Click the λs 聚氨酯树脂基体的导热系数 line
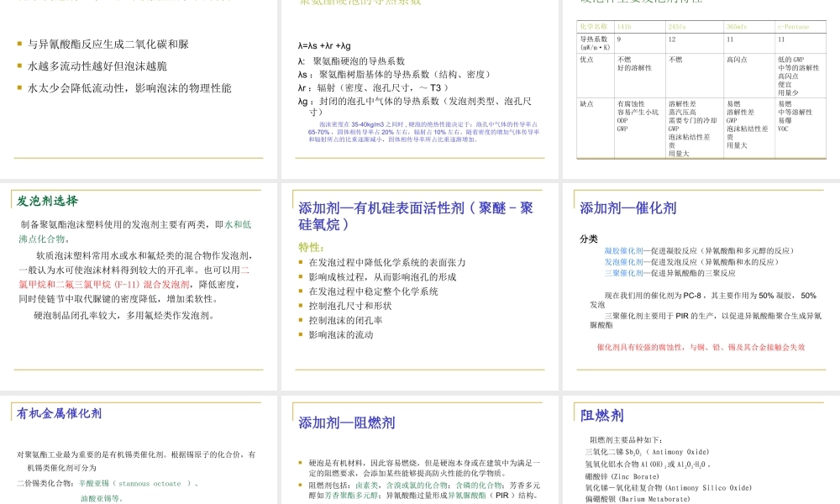This screenshot has width=840, height=504. coord(394,75)
